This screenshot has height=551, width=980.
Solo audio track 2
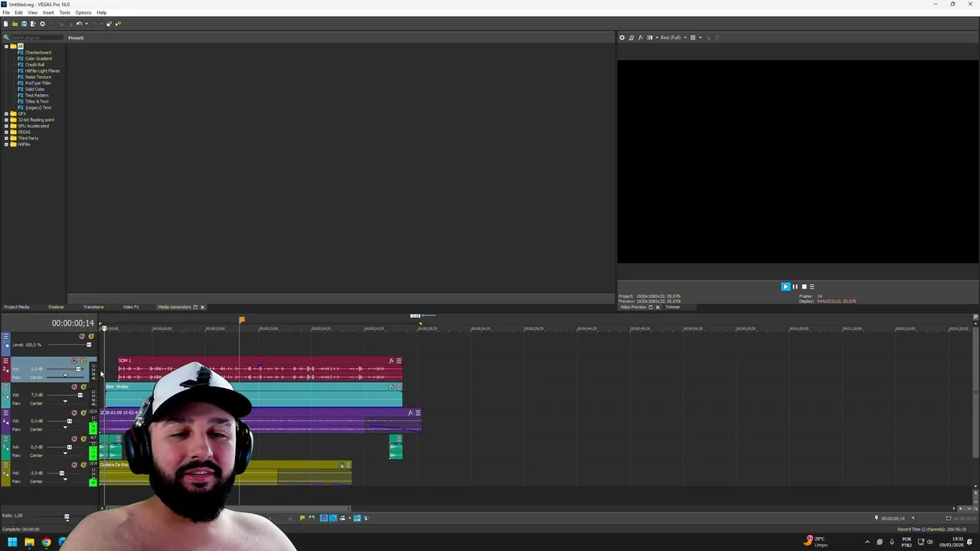click(x=83, y=361)
